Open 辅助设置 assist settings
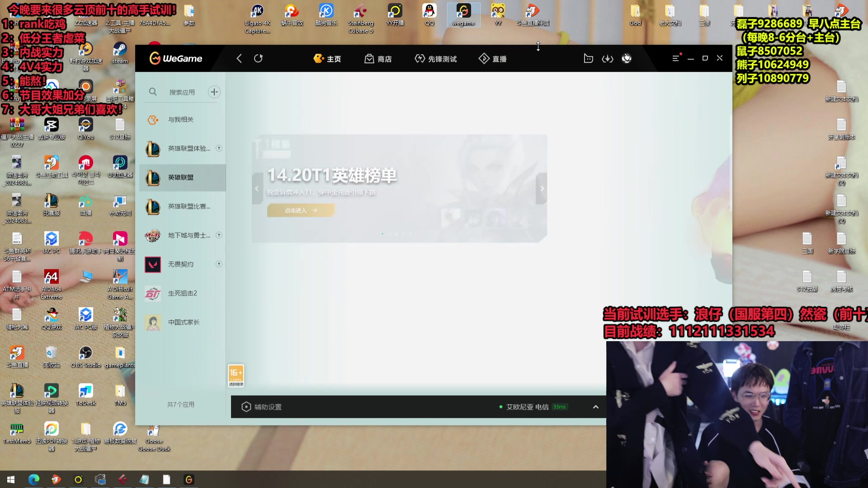The width and height of the screenshot is (868, 488). (x=262, y=407)
